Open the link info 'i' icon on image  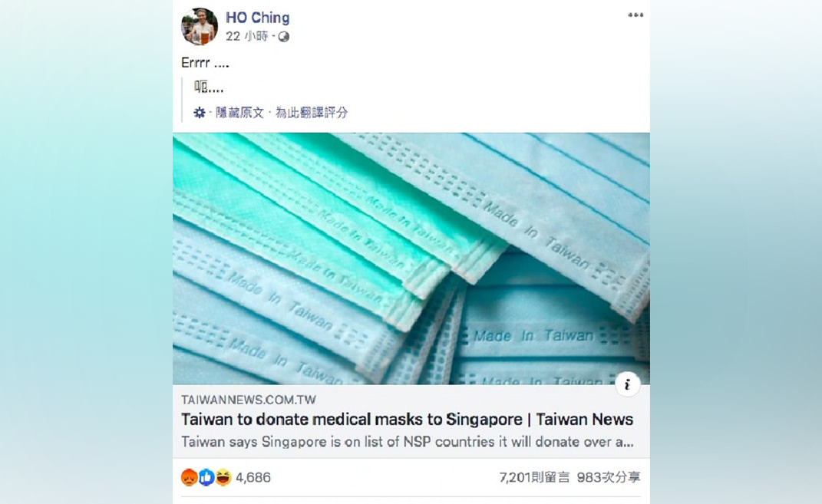coord(627,384)
